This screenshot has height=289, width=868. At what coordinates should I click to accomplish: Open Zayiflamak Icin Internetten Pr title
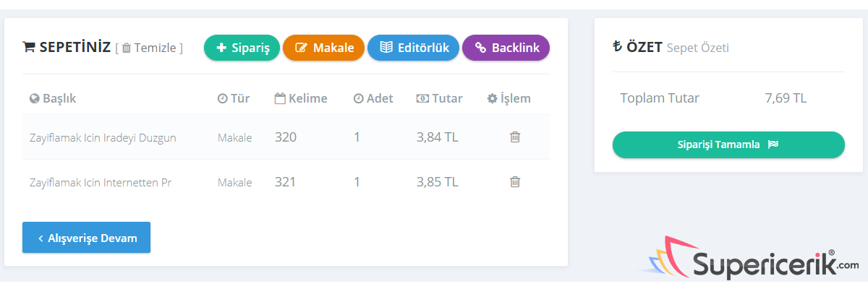(101, 182)
